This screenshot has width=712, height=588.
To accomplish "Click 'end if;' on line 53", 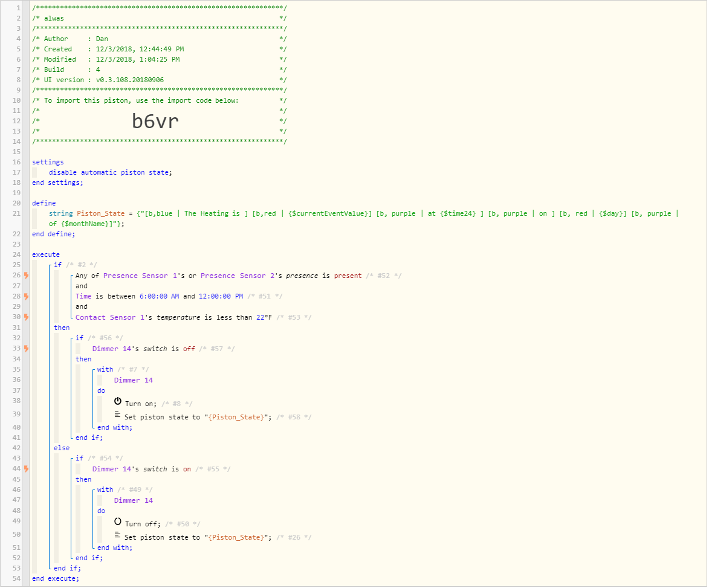I will [67, 569].
